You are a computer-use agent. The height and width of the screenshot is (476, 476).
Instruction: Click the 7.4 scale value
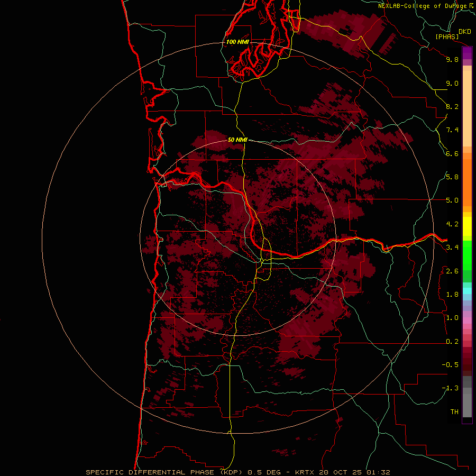(x=452, y=130)
